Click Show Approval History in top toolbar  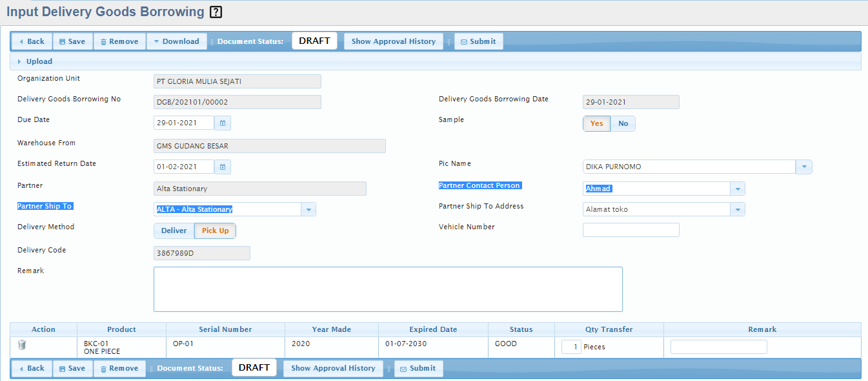coord(394,41)
